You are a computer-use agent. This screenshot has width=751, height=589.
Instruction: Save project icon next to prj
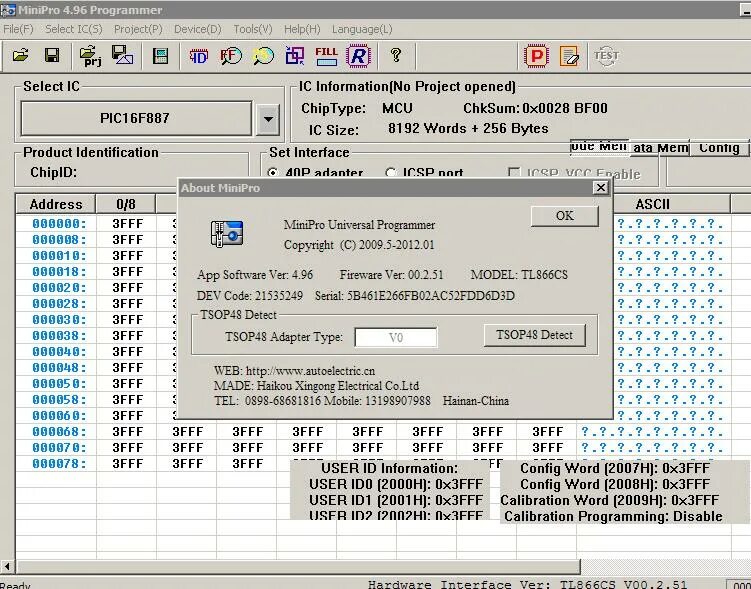click(123, 56)
